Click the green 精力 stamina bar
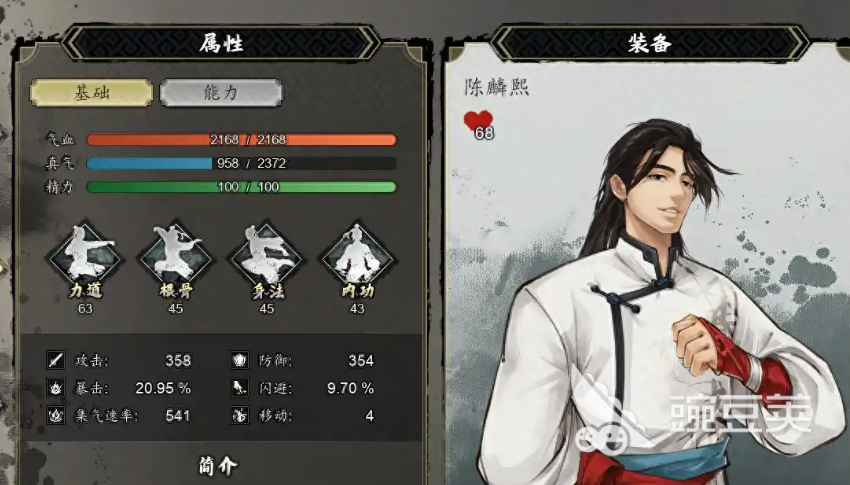The width and height of the screenshot is (850, 485). click(x=241, y=187)
